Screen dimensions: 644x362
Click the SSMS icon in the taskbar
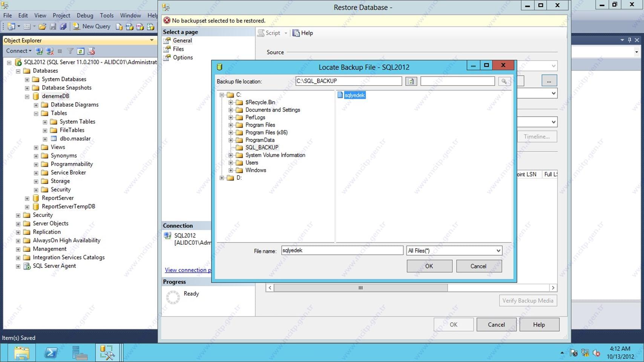(x=107, y=353)
